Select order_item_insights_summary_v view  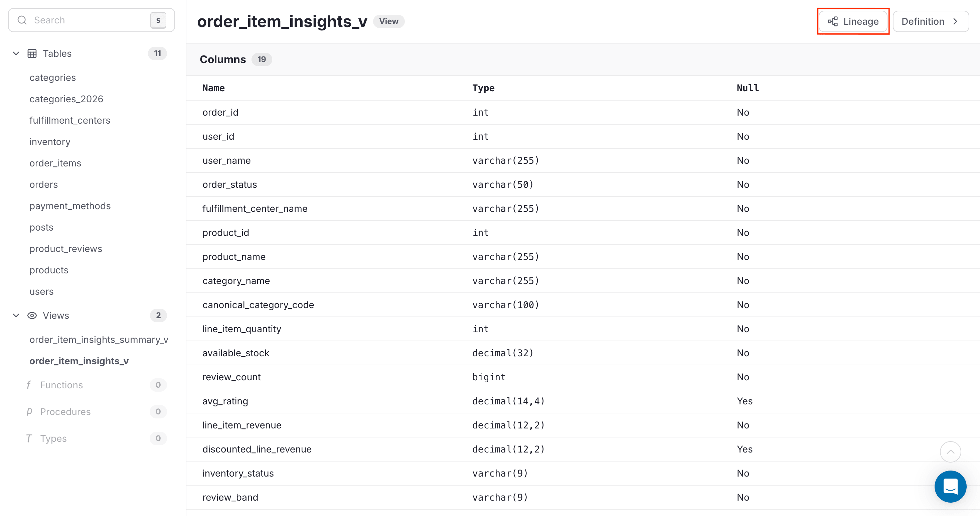pyautogui.click(x=99, y=340)
